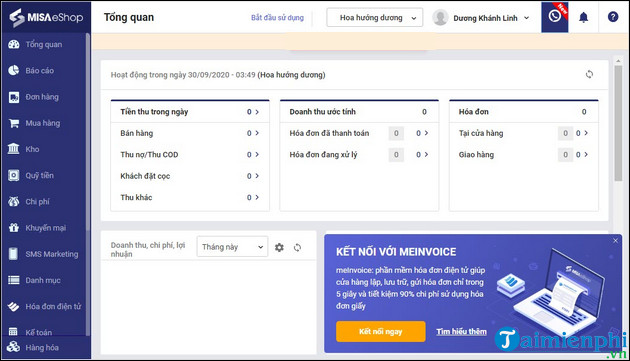
Task: Open the Danh mục list icon
Action: (x=14, y=280)
